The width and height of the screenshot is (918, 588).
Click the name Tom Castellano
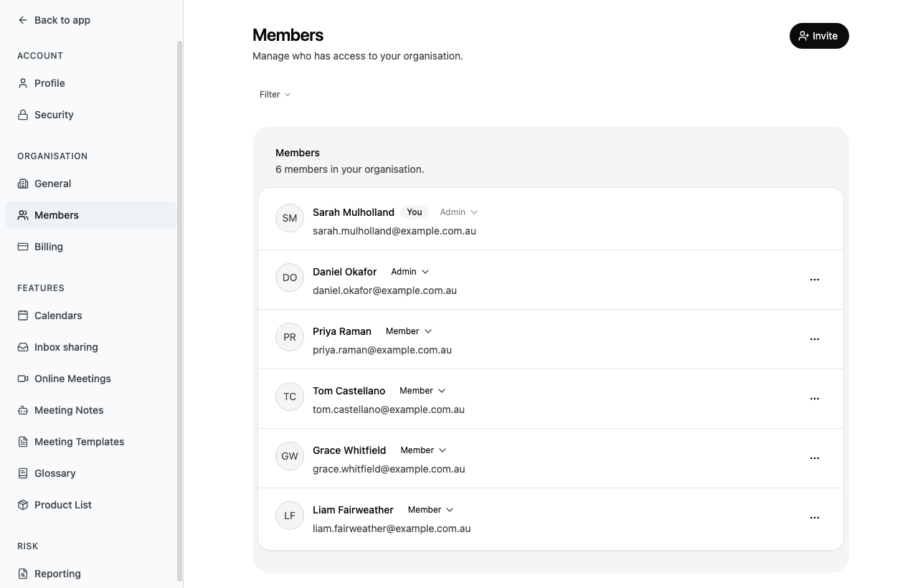tap(349, 391)
